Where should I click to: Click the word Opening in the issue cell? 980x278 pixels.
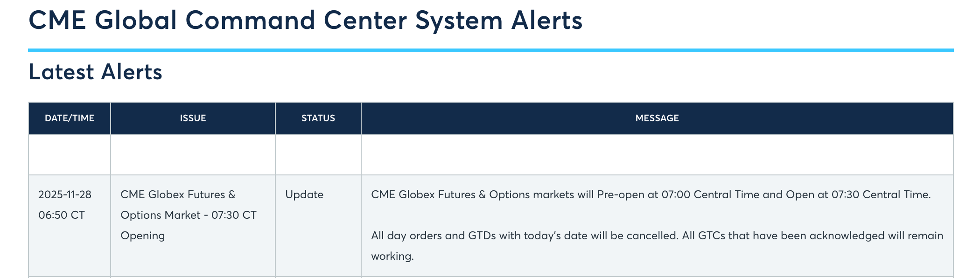(x=143, y=236)
